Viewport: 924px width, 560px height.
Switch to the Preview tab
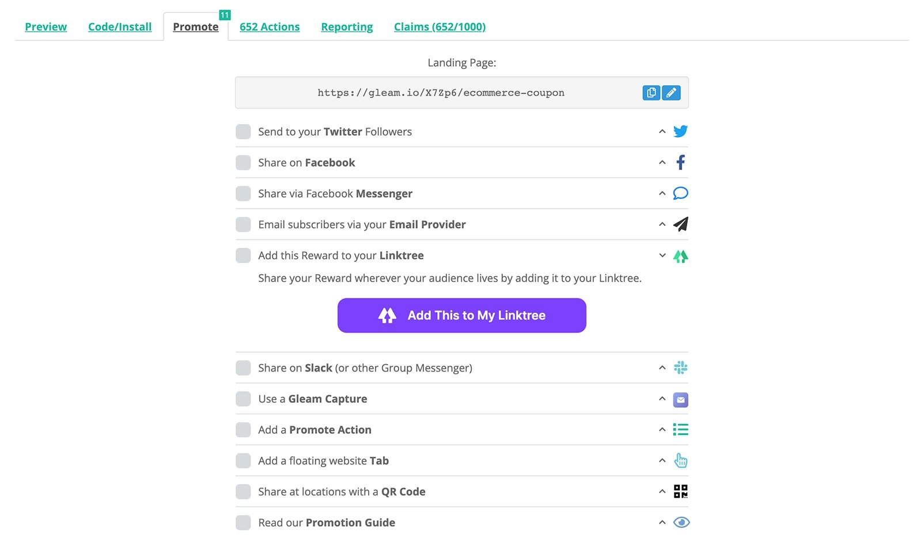pyautogui.click(x=46, y=27)
